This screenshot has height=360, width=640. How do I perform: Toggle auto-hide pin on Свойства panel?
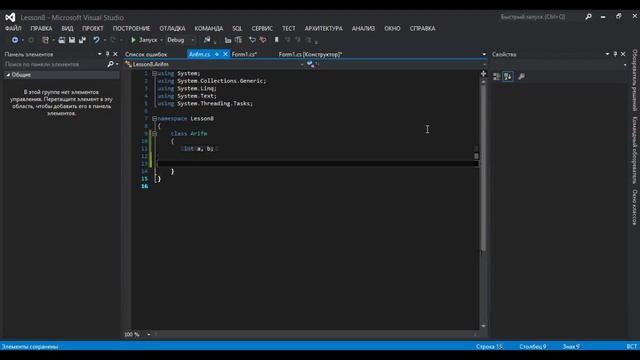click(615, 54)
